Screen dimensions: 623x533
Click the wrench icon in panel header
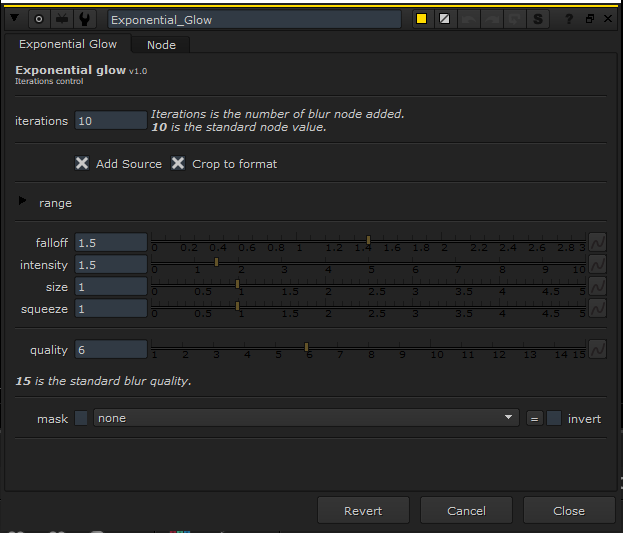pyautogui.click(x=86, y=19)
